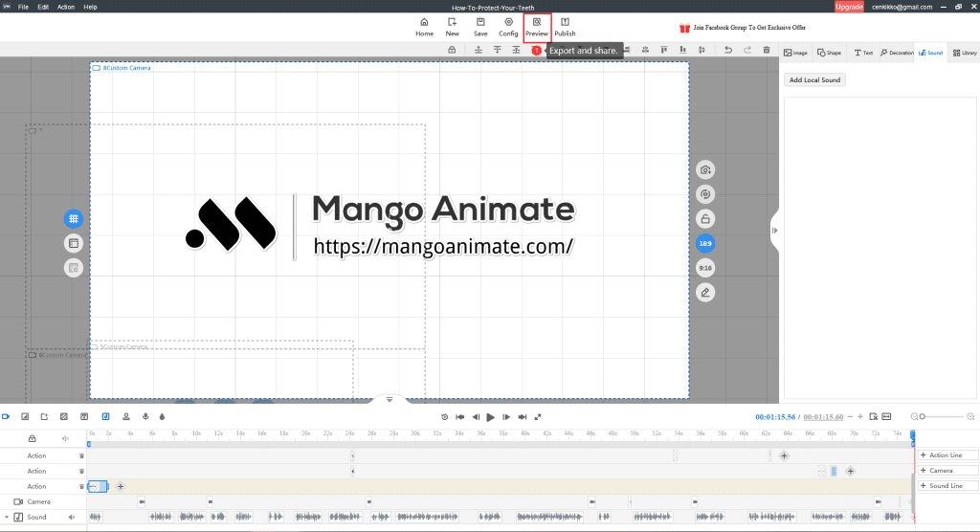Click the timeline zoom slider
This screenshot has height=532, width=980.
click(x=942, y=416)
